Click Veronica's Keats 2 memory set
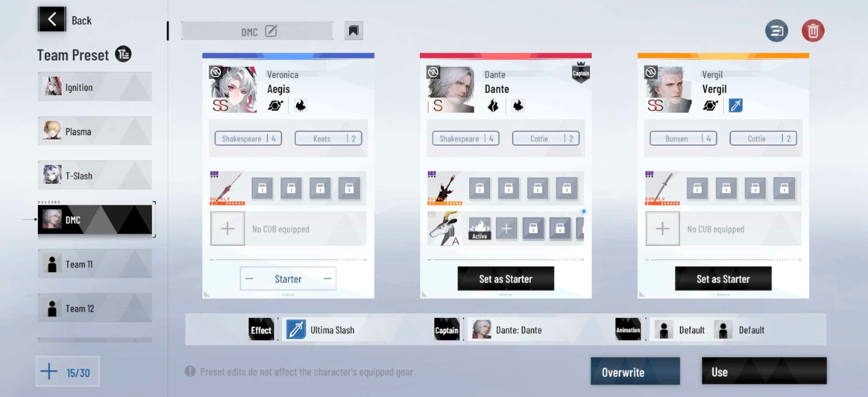 328,138
